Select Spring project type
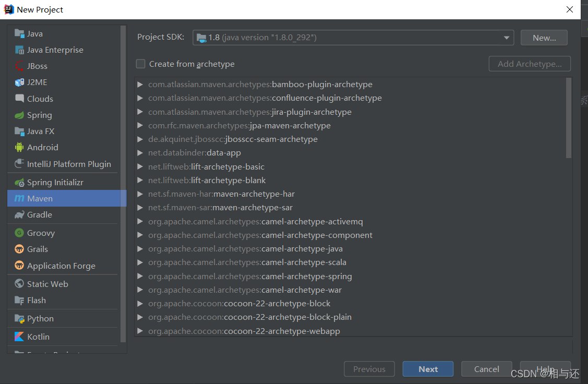The image size is (588, 384). [x=64, y=115]
